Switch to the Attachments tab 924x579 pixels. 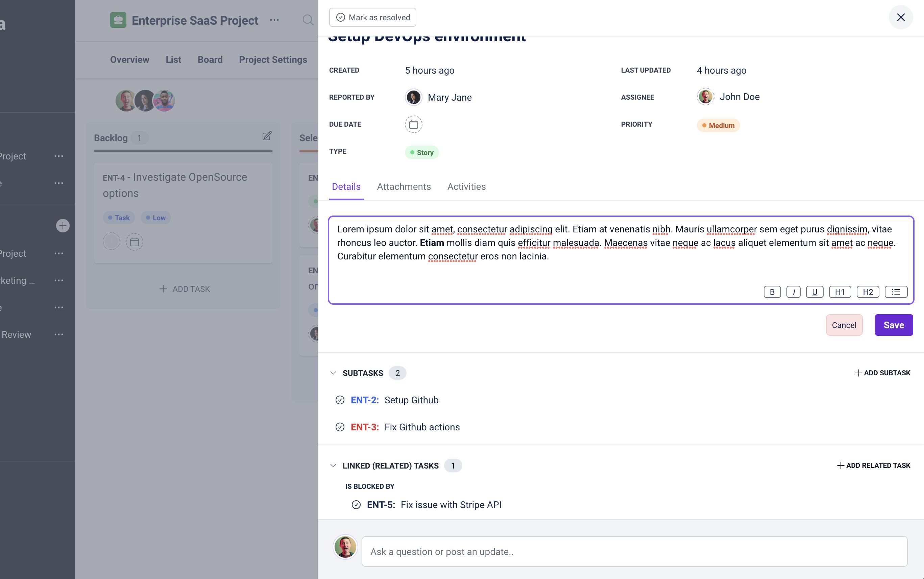coord(404,186)
